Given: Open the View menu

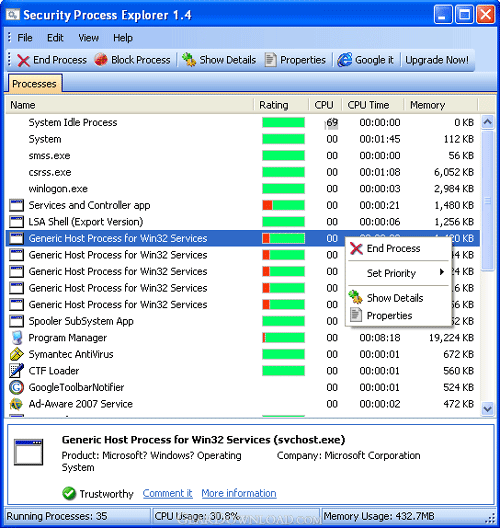Looking at the screenshot, I should 89,38.
